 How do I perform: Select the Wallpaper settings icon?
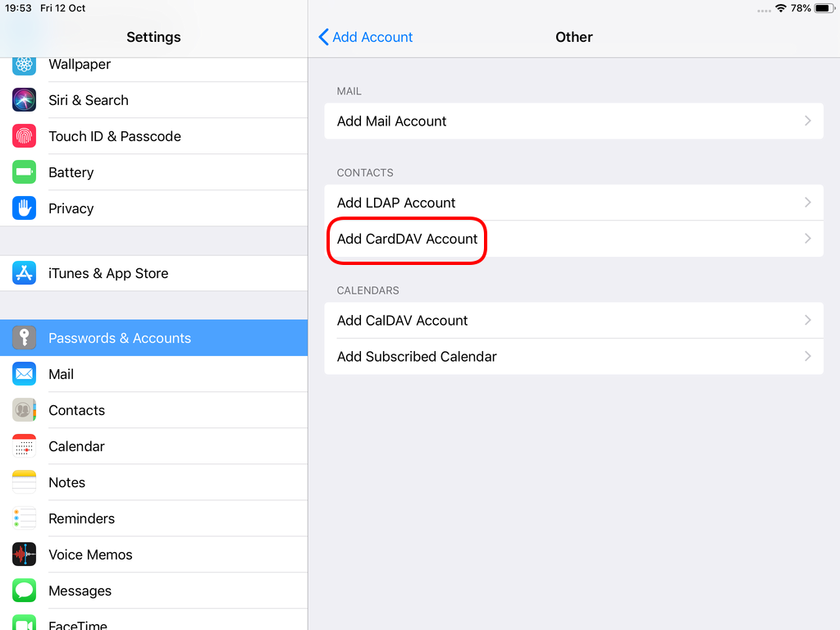pyautogui.click(x=24, y=64)
